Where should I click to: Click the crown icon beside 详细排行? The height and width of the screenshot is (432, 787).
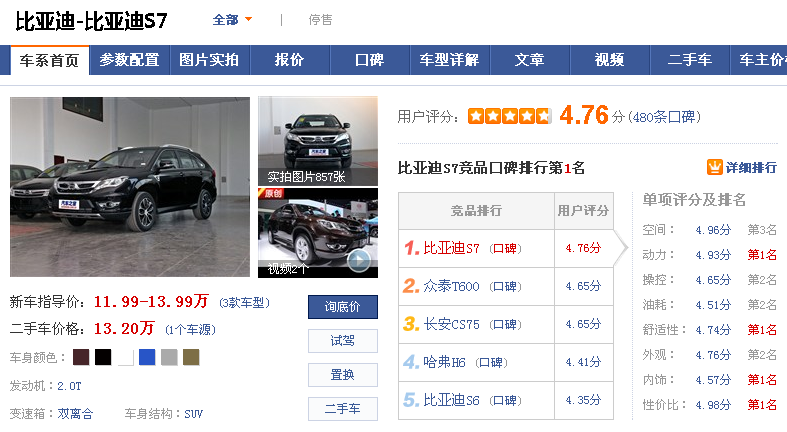click(715, 167)
